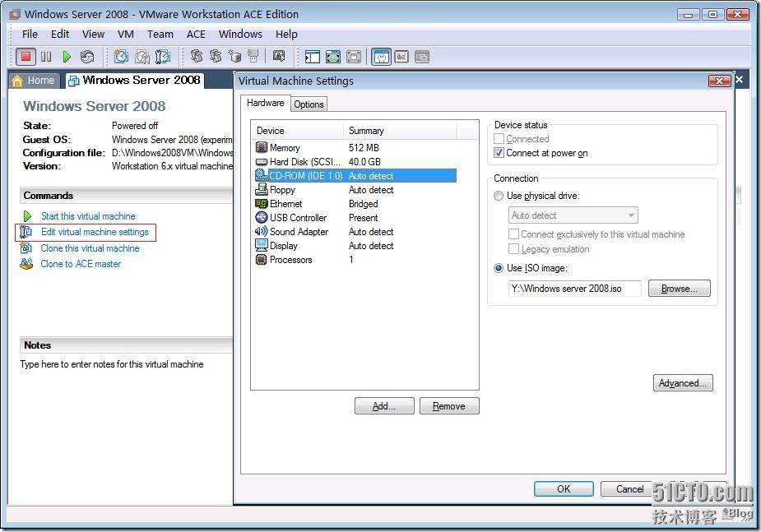
Task: Switch to the Home tab
Action: click(34, 80)
